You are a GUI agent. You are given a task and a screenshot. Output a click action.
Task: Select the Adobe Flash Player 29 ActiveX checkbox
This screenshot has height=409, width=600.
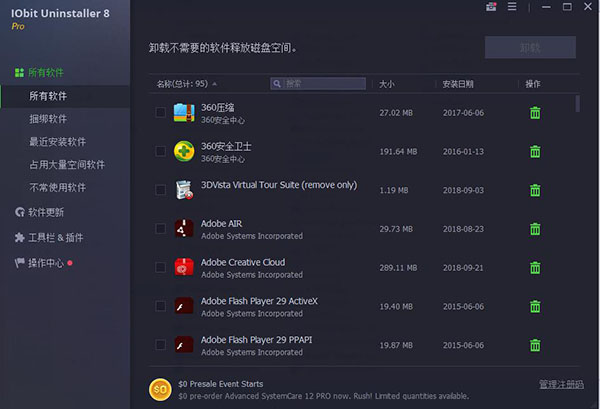pyautogui.click(x=161, y=307)
